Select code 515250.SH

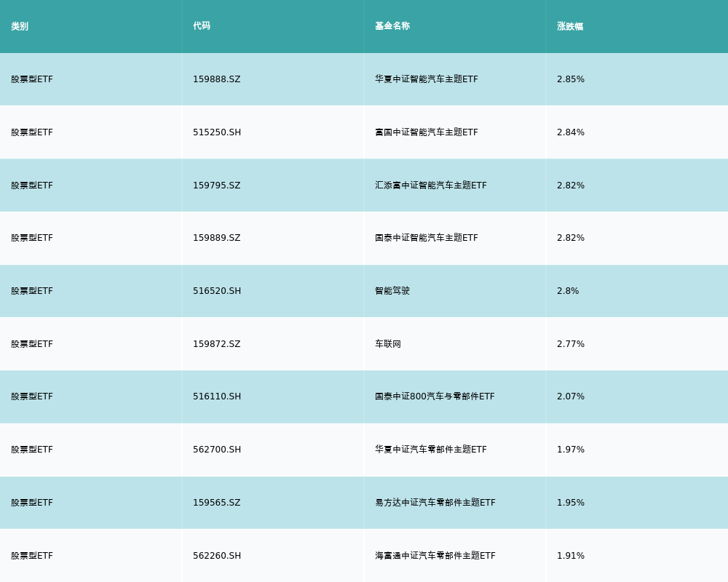coord(217,132)
